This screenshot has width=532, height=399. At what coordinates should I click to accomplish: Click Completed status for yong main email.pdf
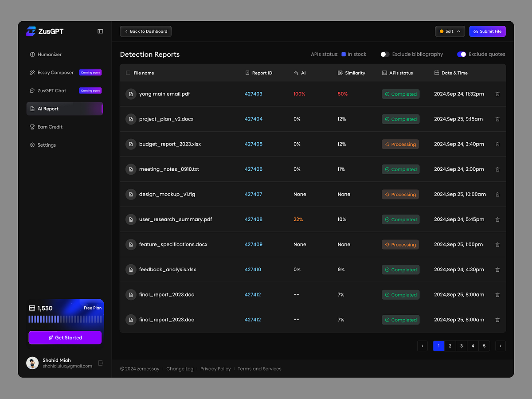400,94
